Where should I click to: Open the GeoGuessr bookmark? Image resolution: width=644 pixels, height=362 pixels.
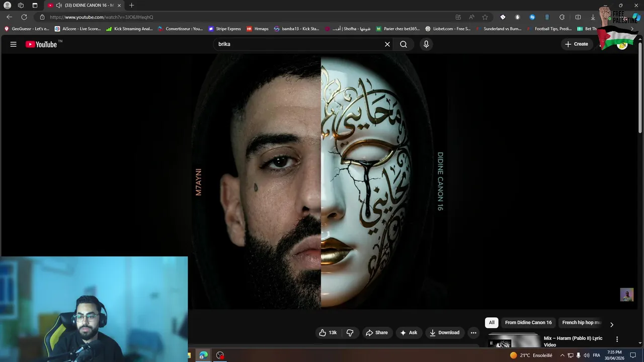coord(27,29)
